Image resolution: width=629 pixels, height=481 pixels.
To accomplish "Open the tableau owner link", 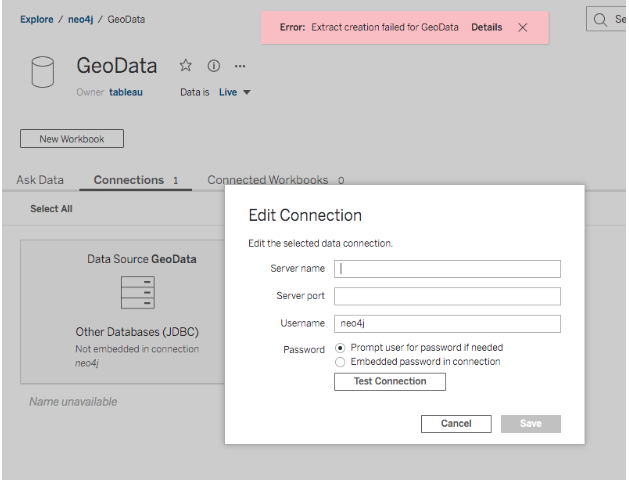I will click(126, 92).
